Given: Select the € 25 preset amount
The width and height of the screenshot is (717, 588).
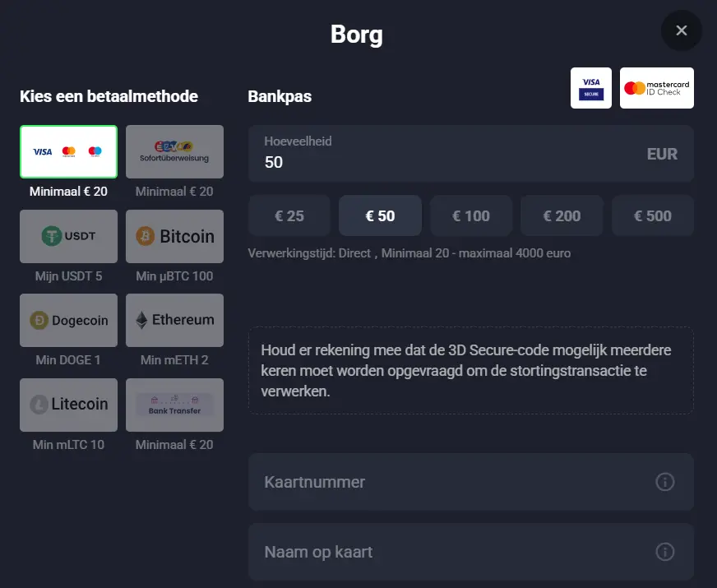Looking at the screenshot, I should [x=289, y=215].
